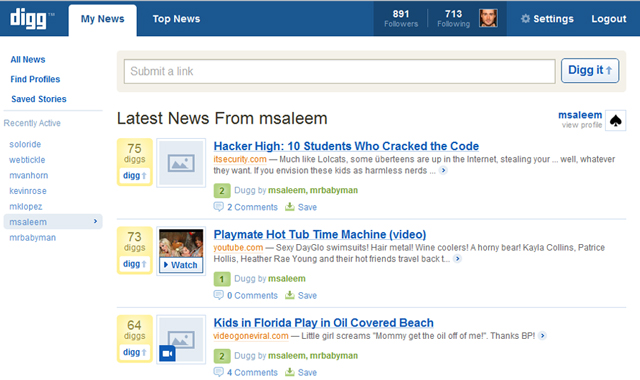Click Hacker High 2 dugg-by badge

222,191
